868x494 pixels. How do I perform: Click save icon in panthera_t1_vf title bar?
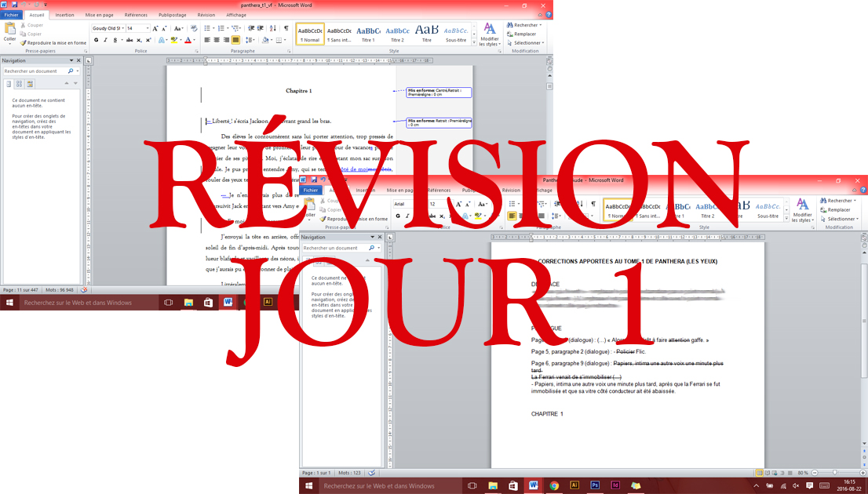pos(14,5)
